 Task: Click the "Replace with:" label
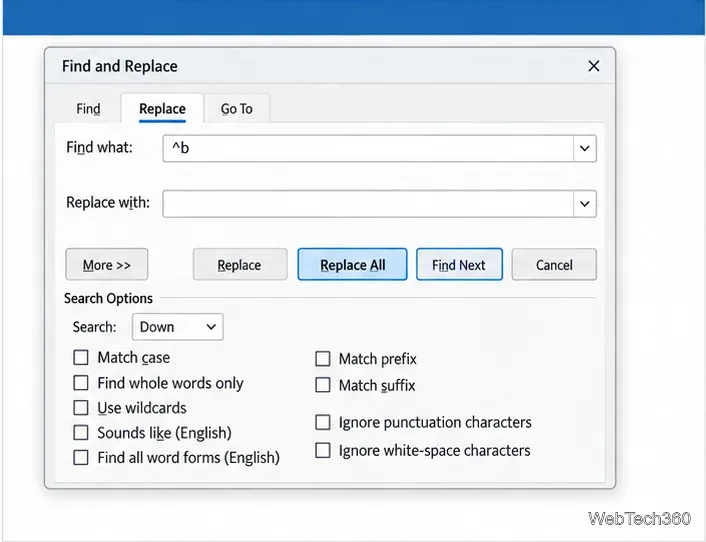pos(108,203)
